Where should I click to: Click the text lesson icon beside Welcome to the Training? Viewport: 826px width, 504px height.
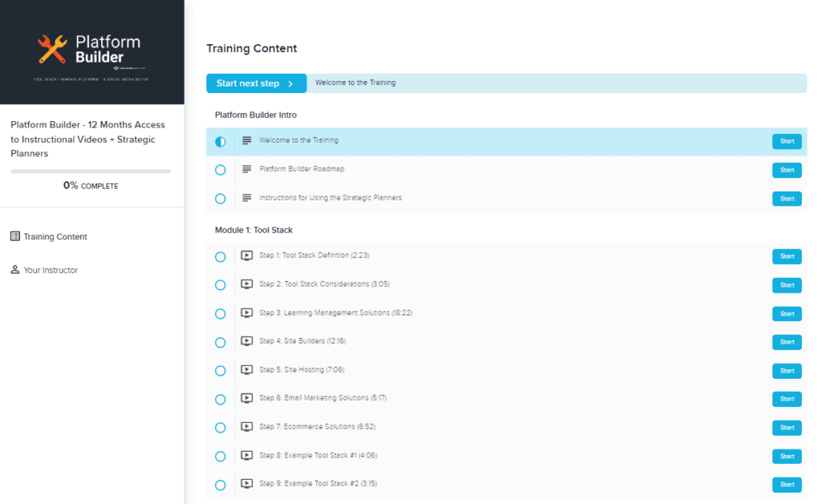pyautogui.click(x=246, y=140)
